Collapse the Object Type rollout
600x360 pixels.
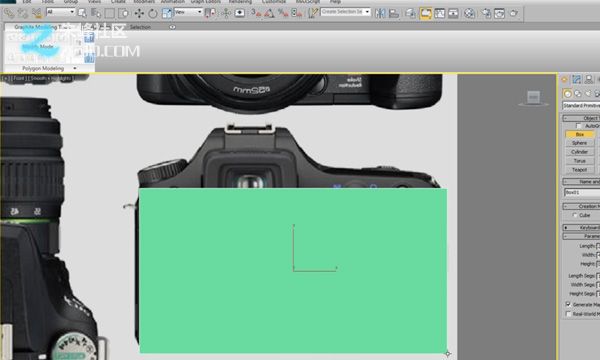tap(581, 118)
